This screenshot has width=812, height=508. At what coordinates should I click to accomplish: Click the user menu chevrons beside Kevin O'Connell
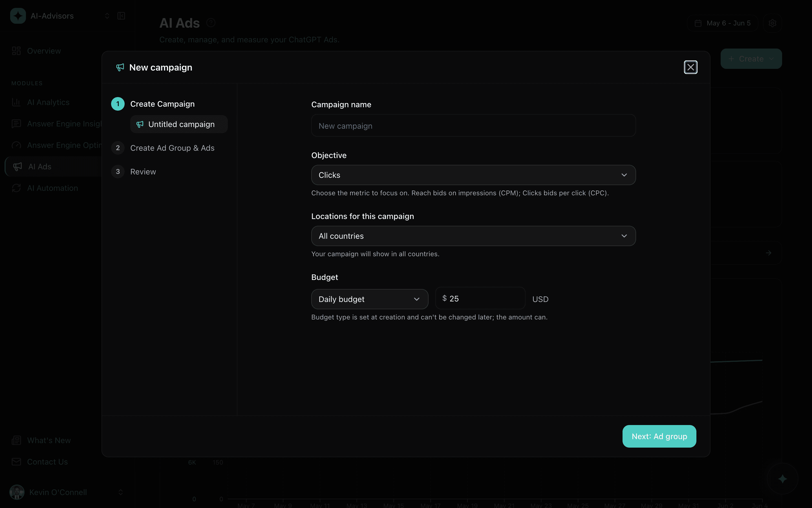pos(120,492)
